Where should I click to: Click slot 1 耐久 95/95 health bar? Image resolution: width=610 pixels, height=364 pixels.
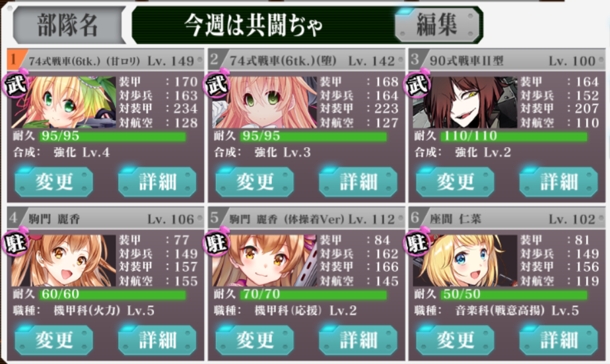pos(112,136)
